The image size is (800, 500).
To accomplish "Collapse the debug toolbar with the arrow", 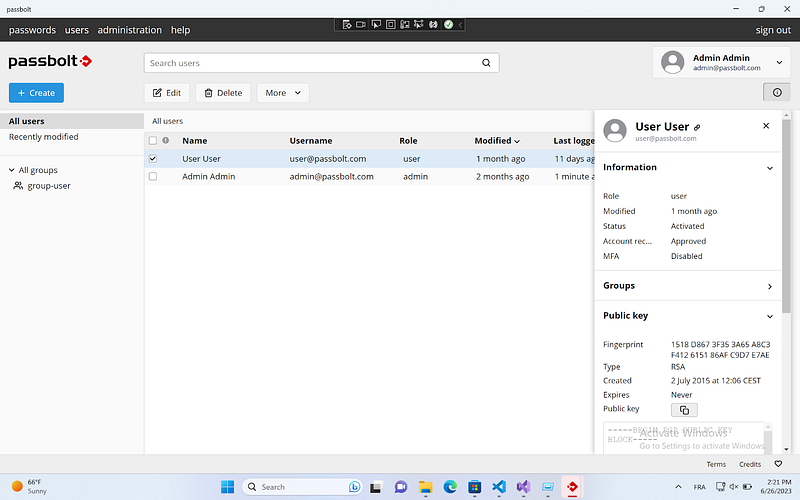I will 460,24.
